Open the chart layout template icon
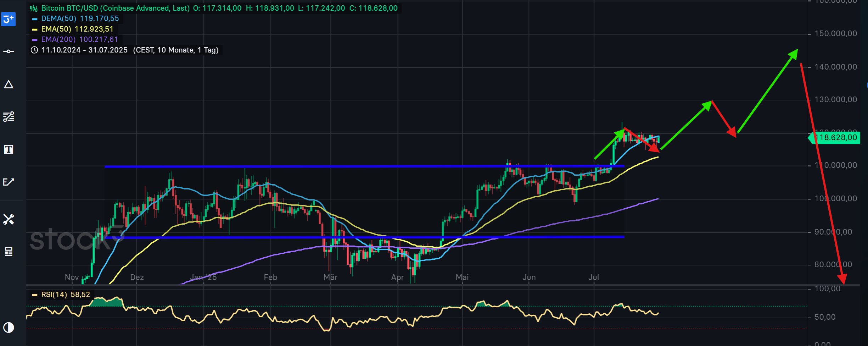This screenshot has height=346, width=868. pyautogui.click(x=9, y=252)
